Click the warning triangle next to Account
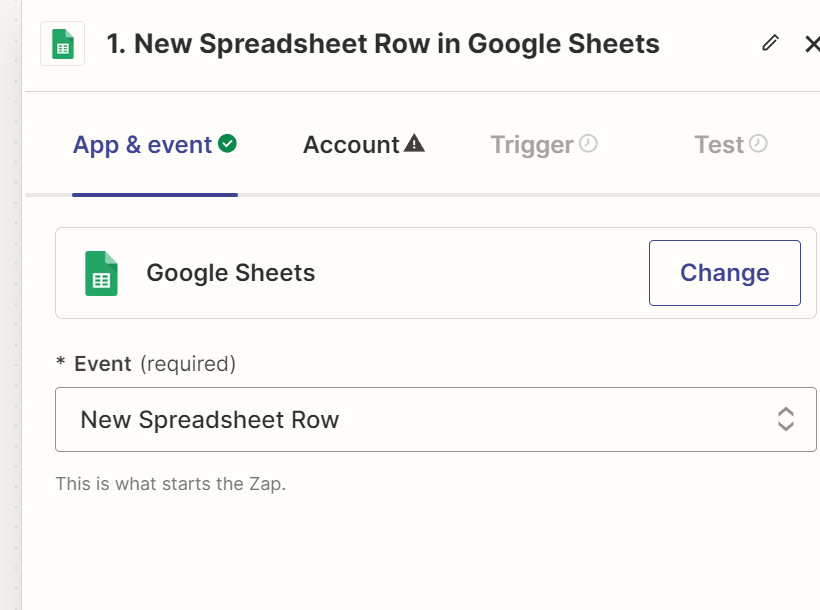820x610 pixels. point(414,144)
